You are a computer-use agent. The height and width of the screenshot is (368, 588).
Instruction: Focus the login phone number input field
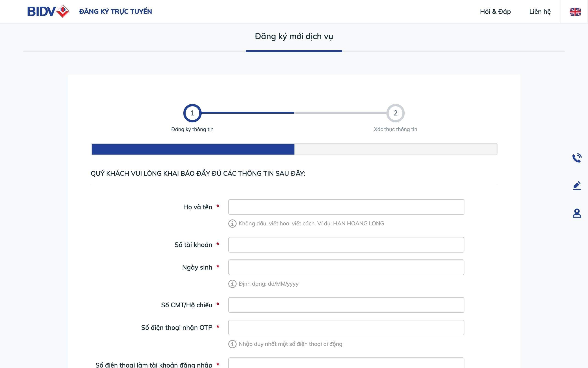(x=346, y=363)
